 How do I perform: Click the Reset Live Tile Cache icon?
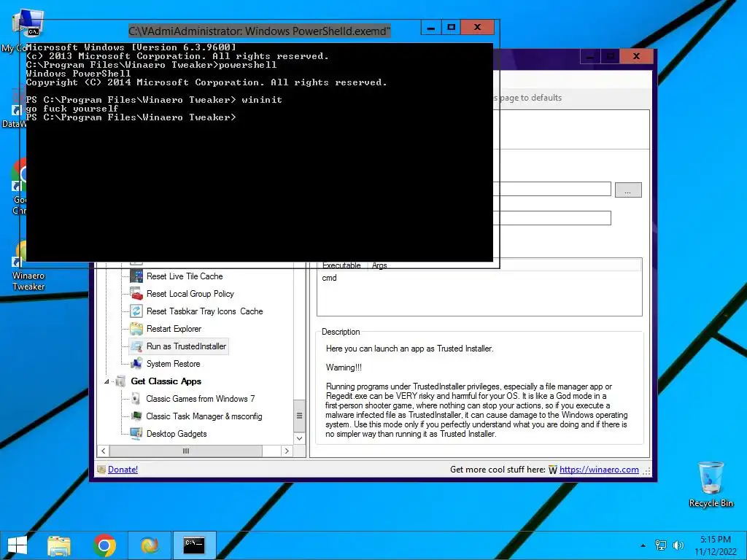[136, 276]
